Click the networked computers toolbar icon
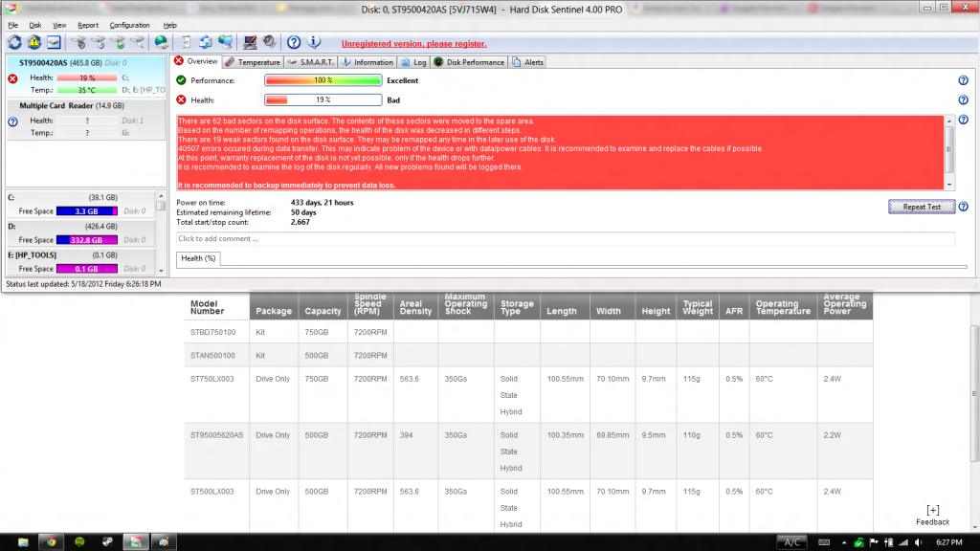 pyautogui.click(x=226, y=42)
